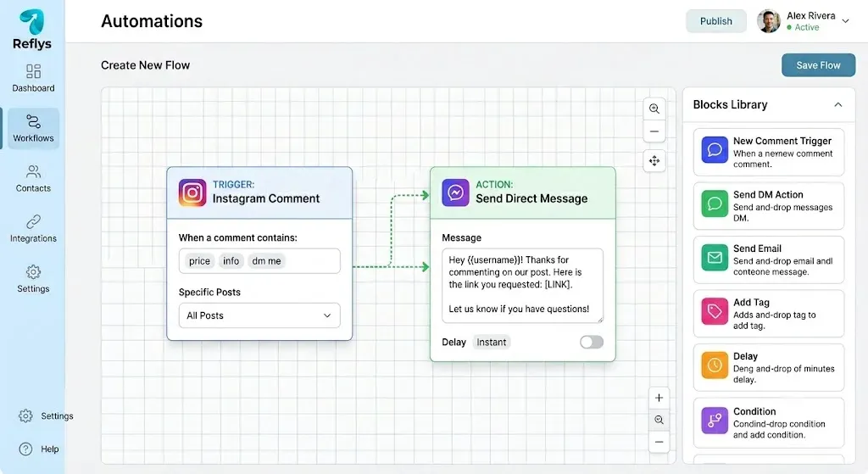Click the 'When a comment contains:' label
The image size is (868, 474).
(x=237, y=237)
